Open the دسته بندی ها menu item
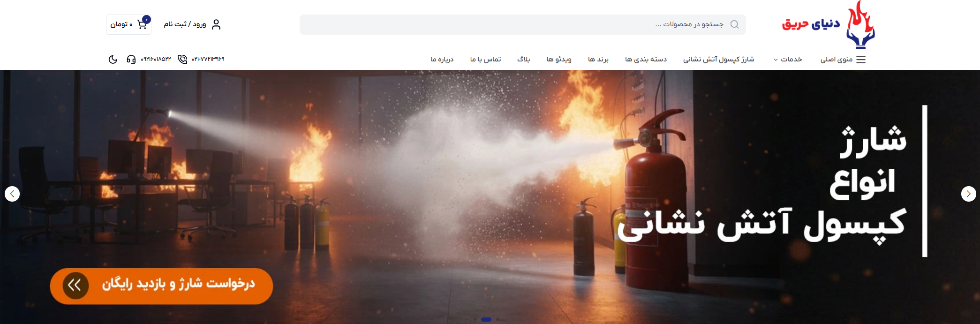The width and height of the screenshot is (980, 324). click(646, 60)
